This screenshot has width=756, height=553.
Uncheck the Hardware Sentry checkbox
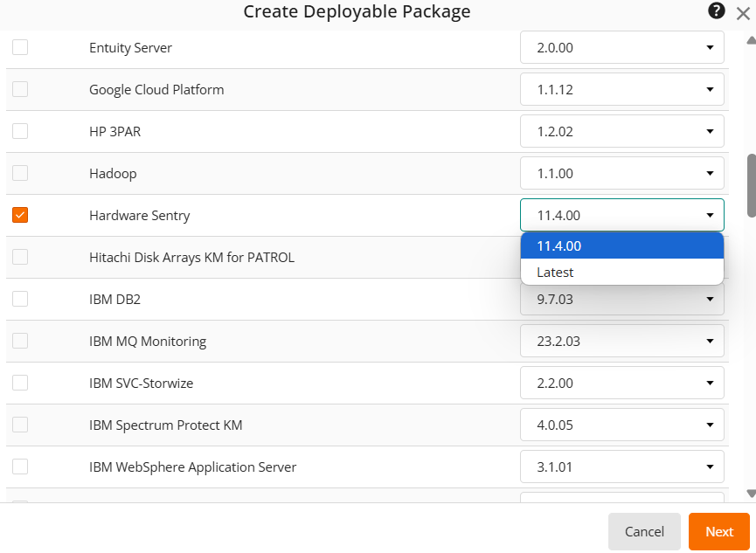(x=19, y=215)
